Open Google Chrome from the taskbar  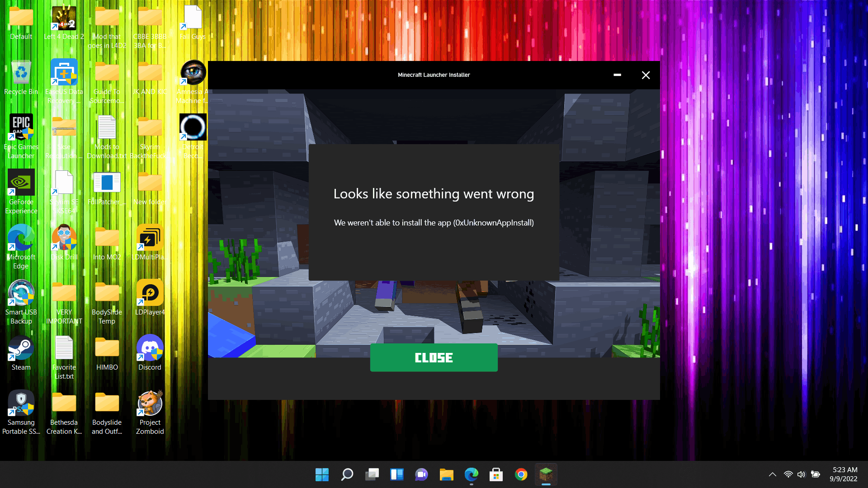click(x=521, y=474)
